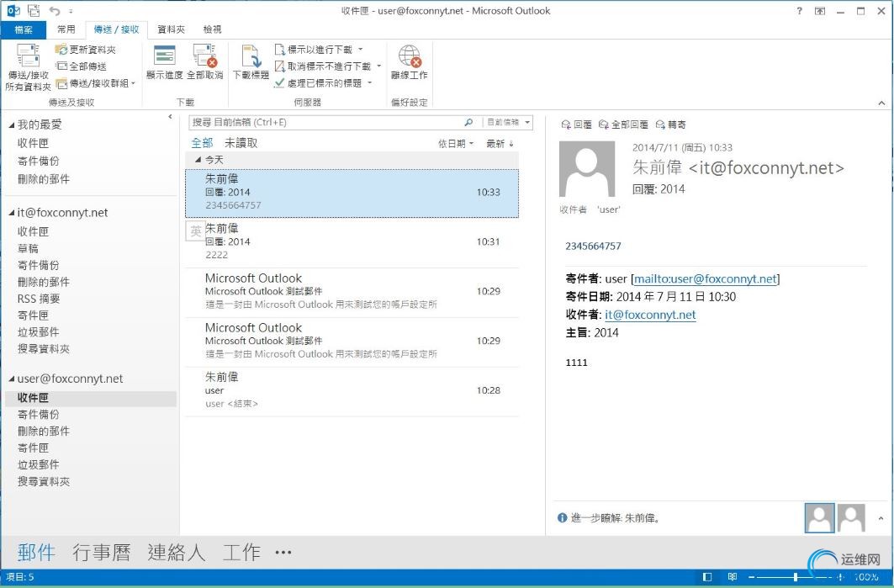This screenshot has width=894, height=588.
Task: Collapse the it@foxconnyt.net account tree
Action: click(x=12, y=213)
